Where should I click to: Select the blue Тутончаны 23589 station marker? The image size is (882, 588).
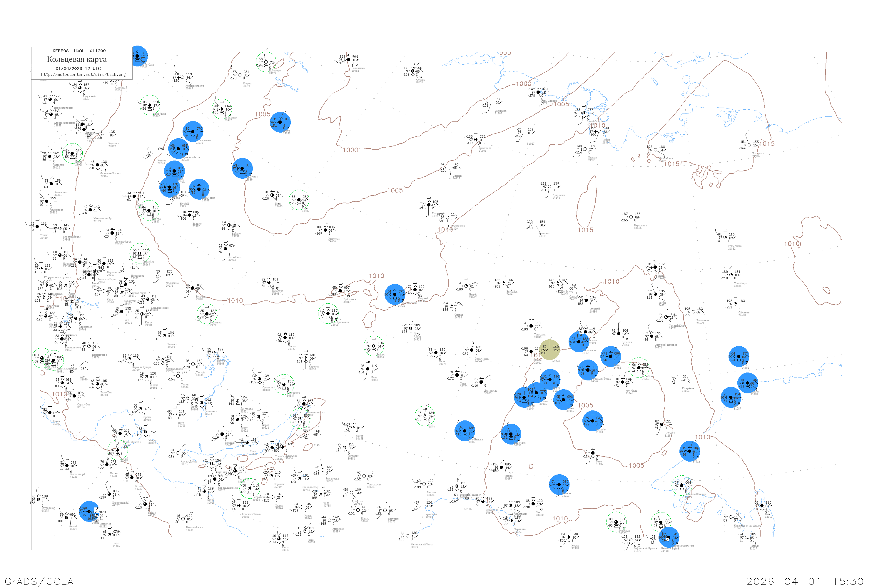tap(242, 168)
